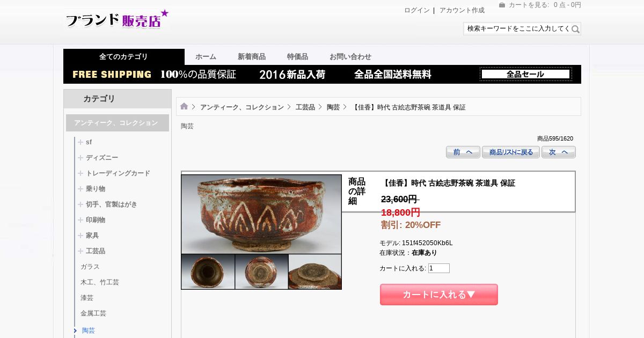Click the ブランド販売店 store logo

coord(116,19)
